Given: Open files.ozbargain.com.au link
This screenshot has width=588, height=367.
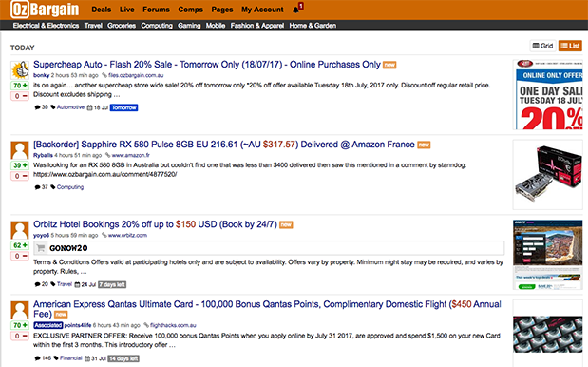Looking at the screenshot, I should [136, 75].
